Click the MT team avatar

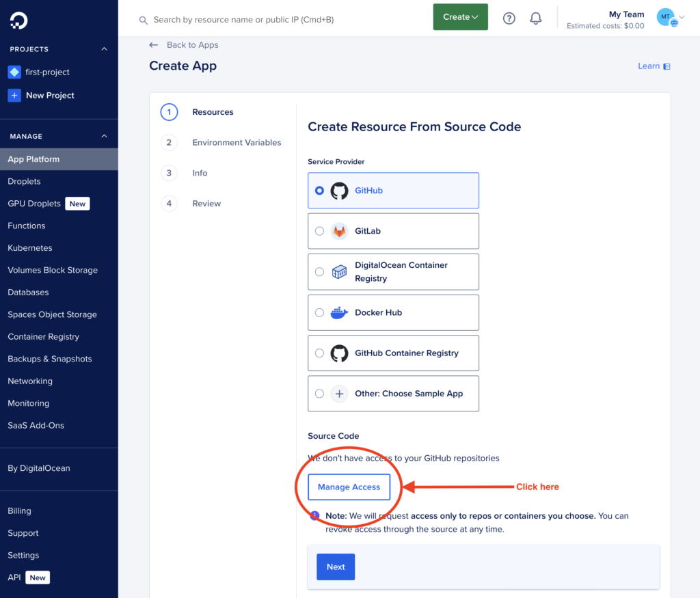click(x=666, y=17)
